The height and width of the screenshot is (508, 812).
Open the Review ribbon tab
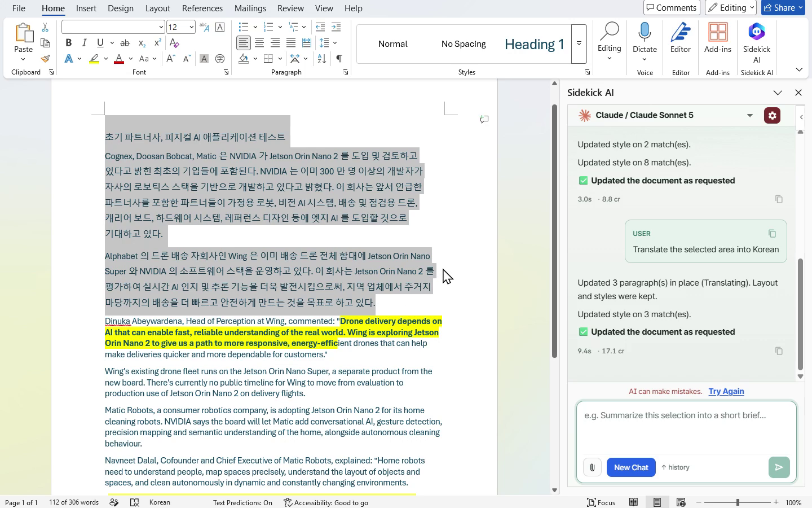coord(290,8)
